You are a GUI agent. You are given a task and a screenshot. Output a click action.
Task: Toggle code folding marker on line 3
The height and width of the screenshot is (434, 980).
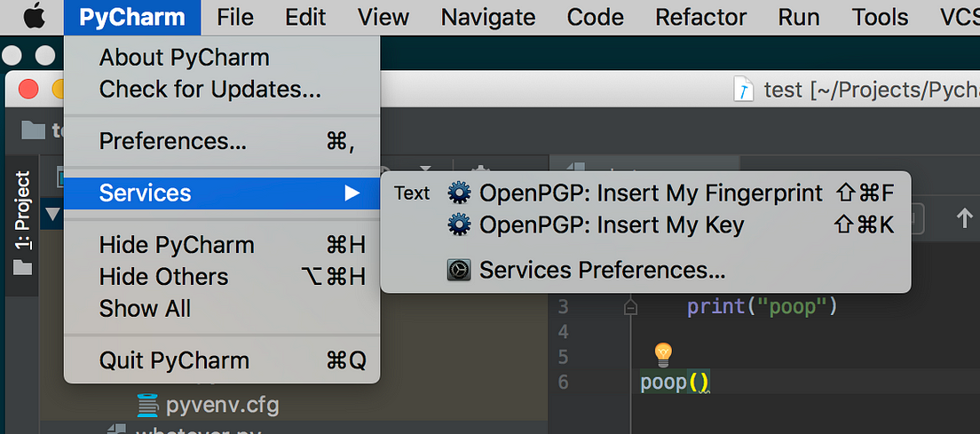(x=630, y=307)
